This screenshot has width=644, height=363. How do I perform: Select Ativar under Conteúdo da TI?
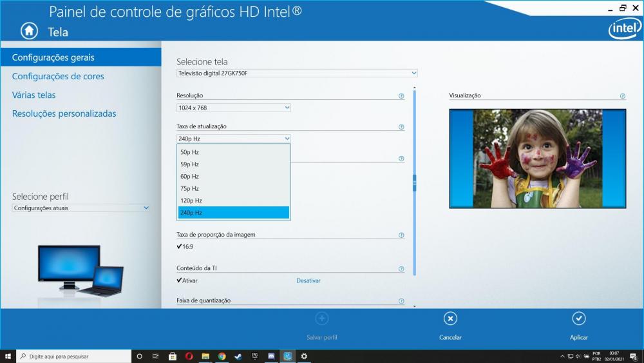click(x=187, y=280)
